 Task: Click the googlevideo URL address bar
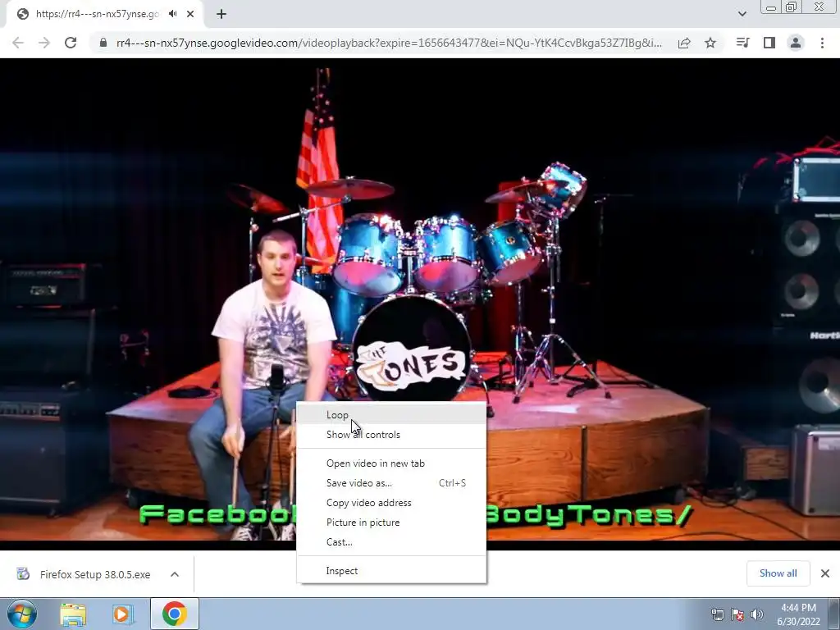(389, 43)
